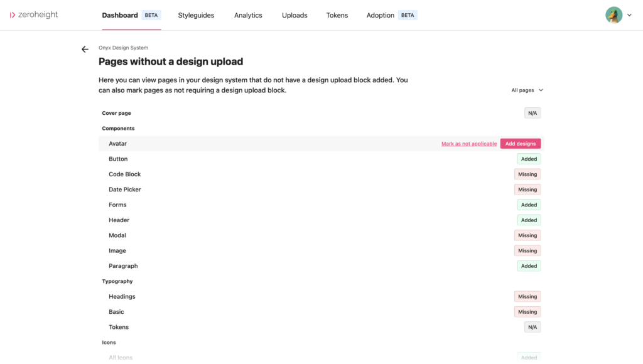Click the BETA badge next to Dashboard
This screenshot has width=643, height=364.
coord(151,15)
